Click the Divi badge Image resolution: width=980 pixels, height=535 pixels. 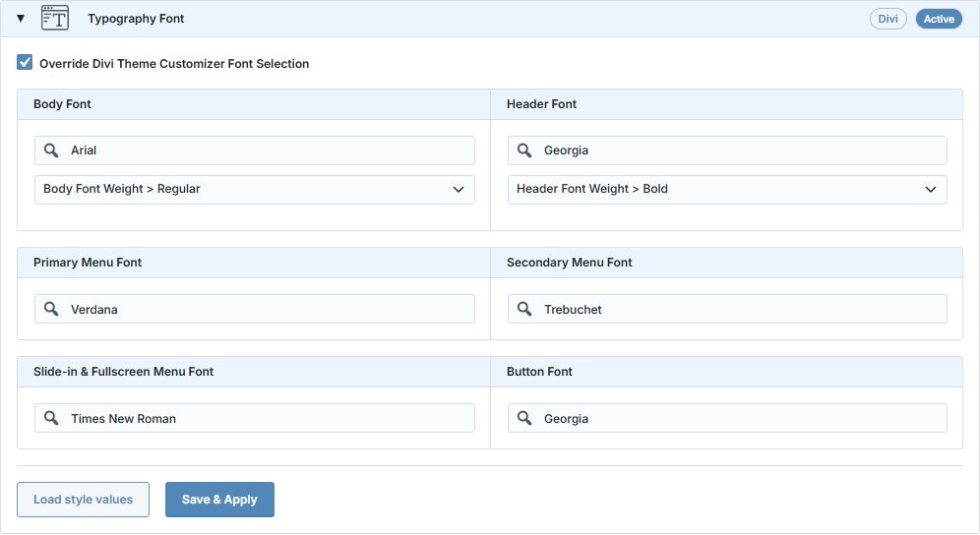point(888,19)
